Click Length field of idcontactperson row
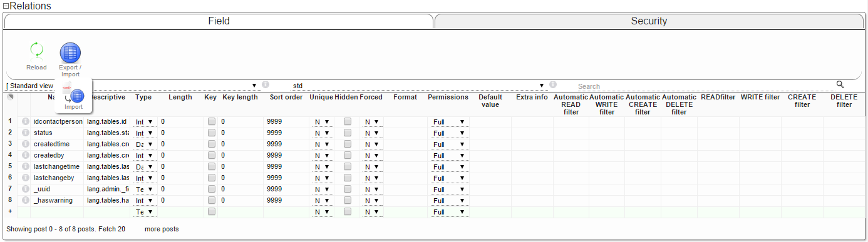 click(180, 122)
